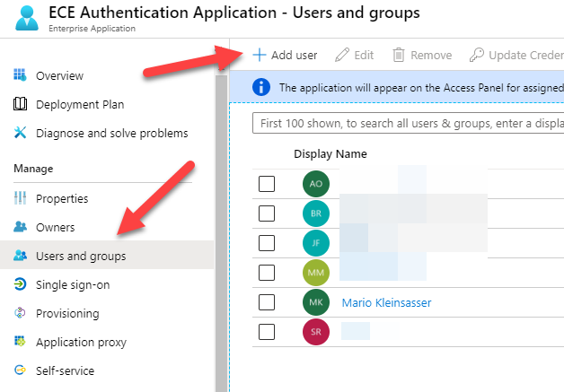Click the pencil icon for Edit
The image size is (564, 392).
pyautogui.click(x=342, y=55)
